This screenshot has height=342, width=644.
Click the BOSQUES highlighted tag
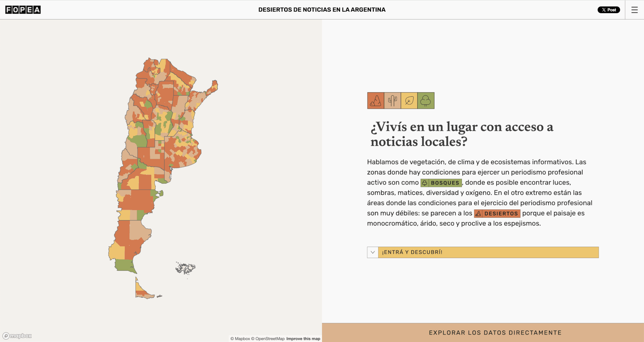pyautogui.click(x=441, y=183)
